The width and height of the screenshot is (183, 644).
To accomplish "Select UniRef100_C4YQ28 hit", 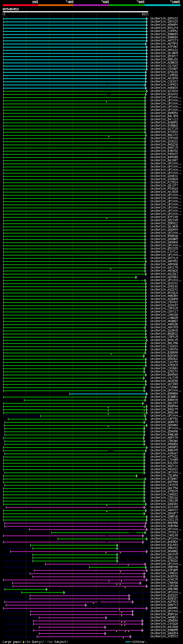I will point(164,624).
